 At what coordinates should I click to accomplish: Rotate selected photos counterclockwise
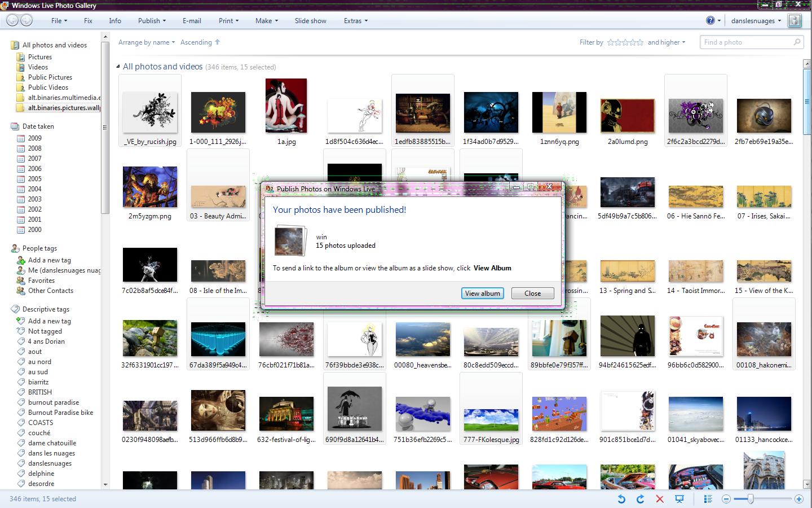621,499
